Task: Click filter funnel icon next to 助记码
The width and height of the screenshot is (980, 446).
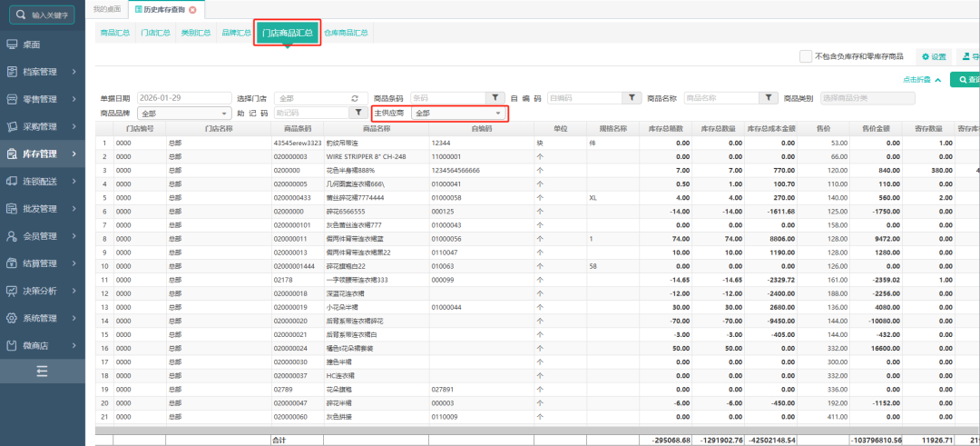Action: tap(358, 114)
